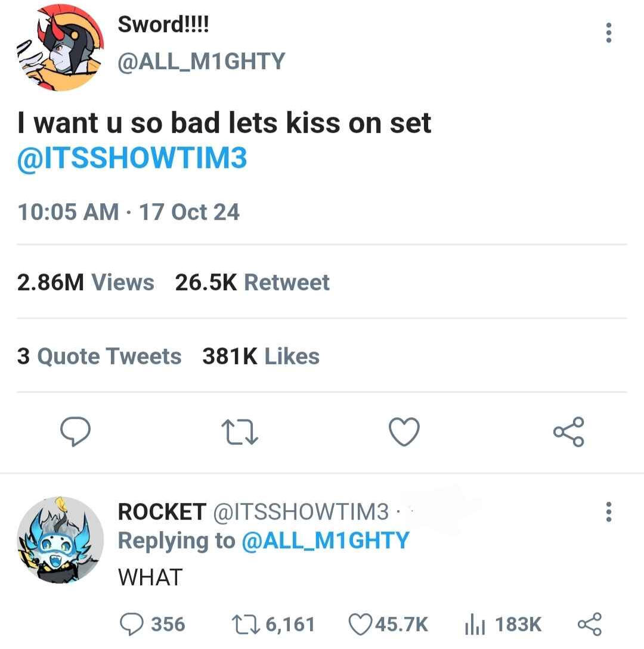
Task: Like the main tweet with heart icon
Action: click(404, 431)
